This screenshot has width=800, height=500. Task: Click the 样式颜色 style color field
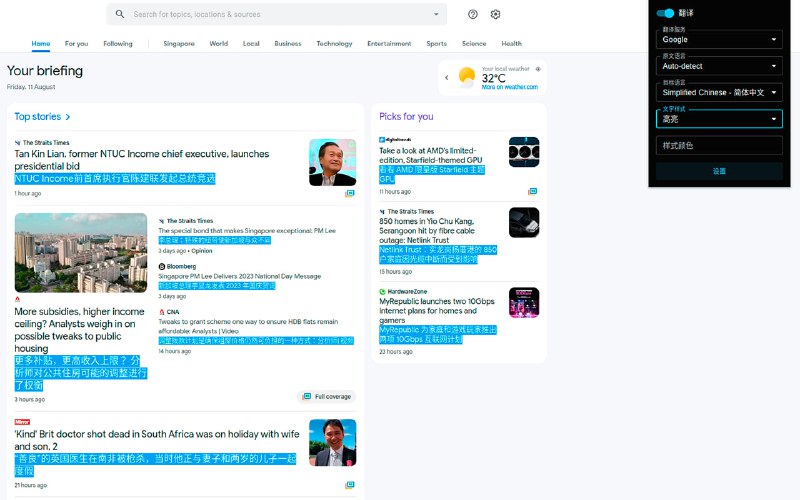719,145
